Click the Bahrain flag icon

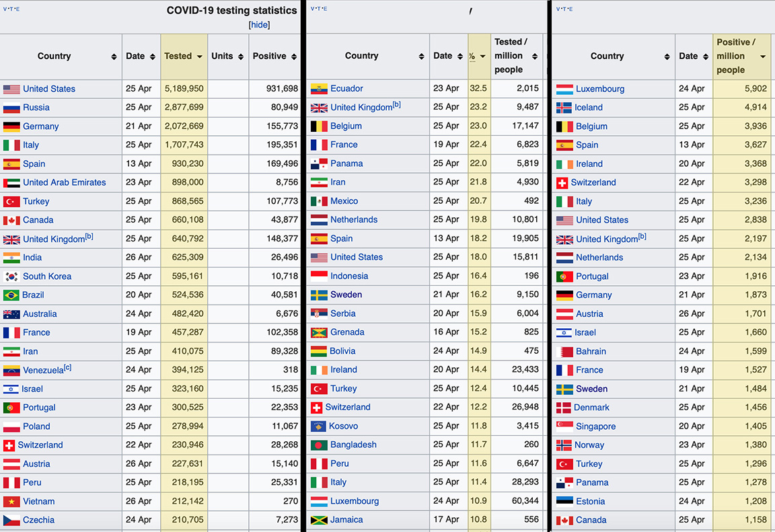coord(564,352)
